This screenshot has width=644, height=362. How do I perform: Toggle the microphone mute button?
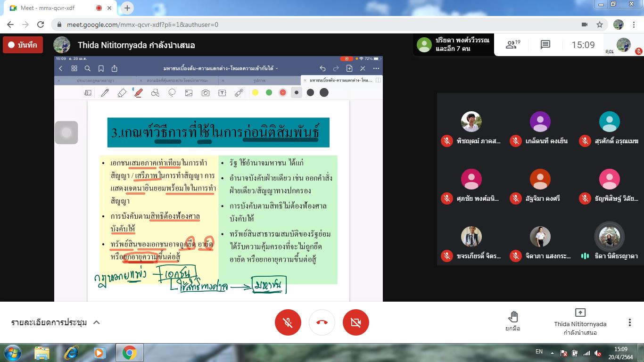[288, 322]
